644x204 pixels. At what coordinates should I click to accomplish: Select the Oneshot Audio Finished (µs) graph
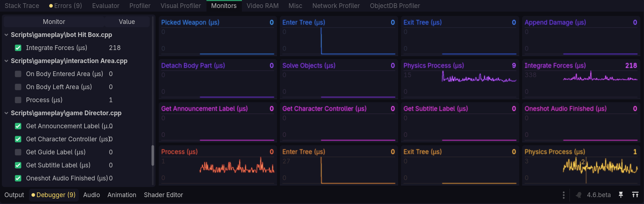(581, 122)
